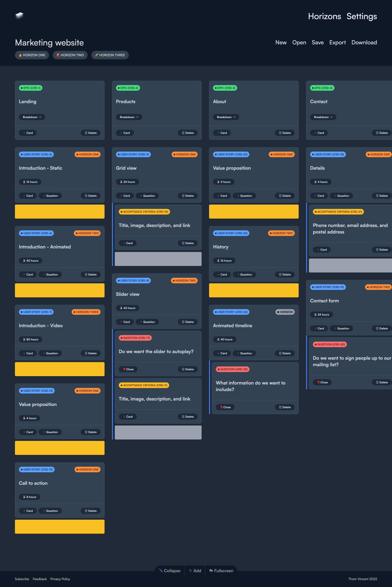Add a Card under Landing epic

[28, 133]
